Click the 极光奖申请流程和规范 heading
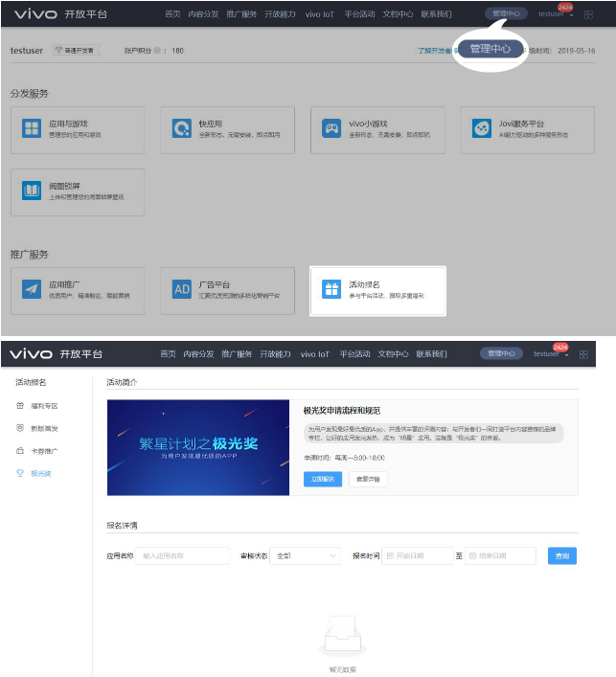This screenshot has height=677, width=616. click(342, 411)
